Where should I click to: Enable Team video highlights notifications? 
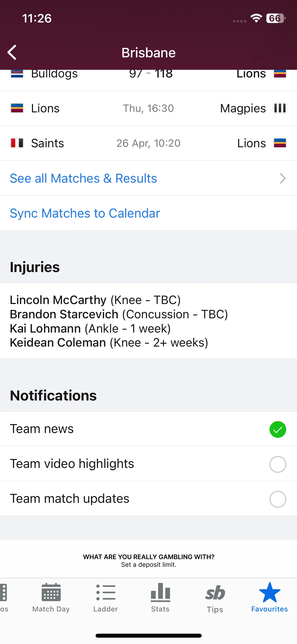click(x=278, y=464)
